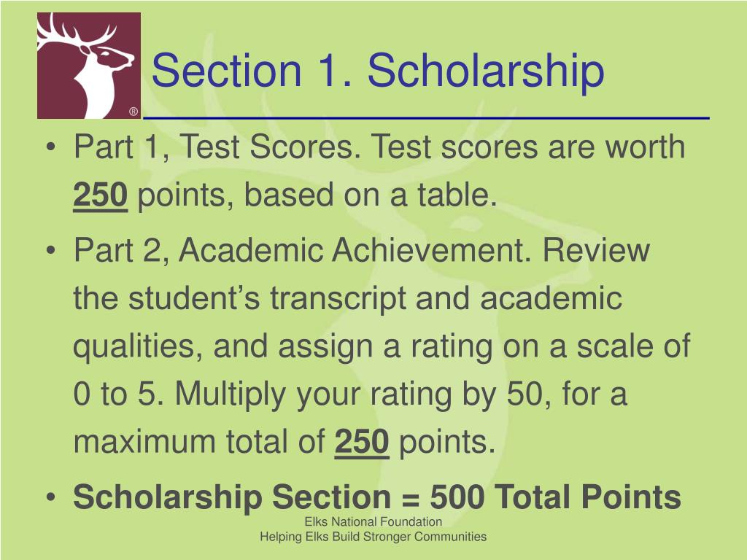Click the words "student's transcript"
Screen dimensions: 747x560
[x=267, y=298]
